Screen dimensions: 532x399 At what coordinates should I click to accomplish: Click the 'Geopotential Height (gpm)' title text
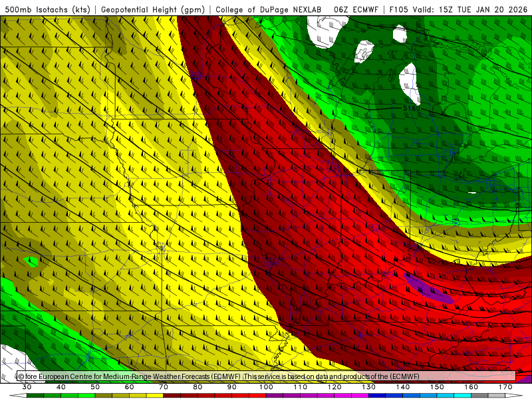coord(153,9)
